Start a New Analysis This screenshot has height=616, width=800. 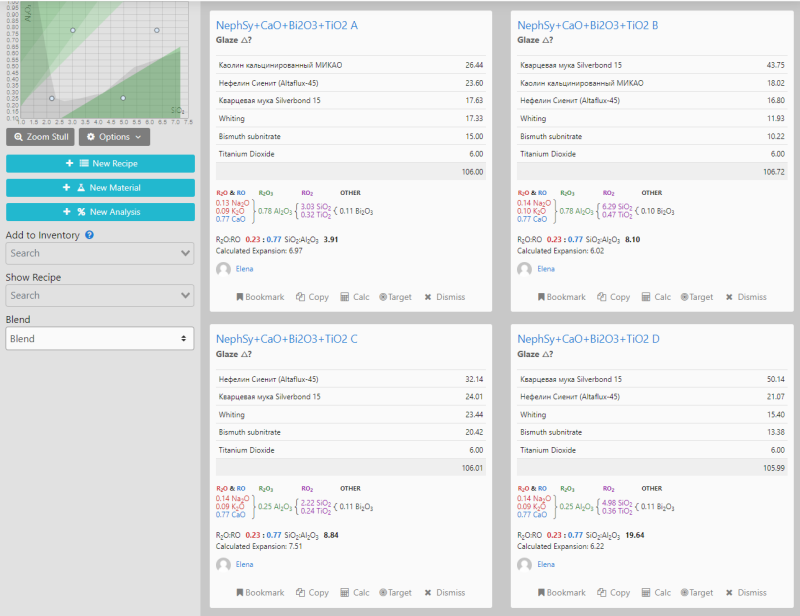(x=100, y=212)
